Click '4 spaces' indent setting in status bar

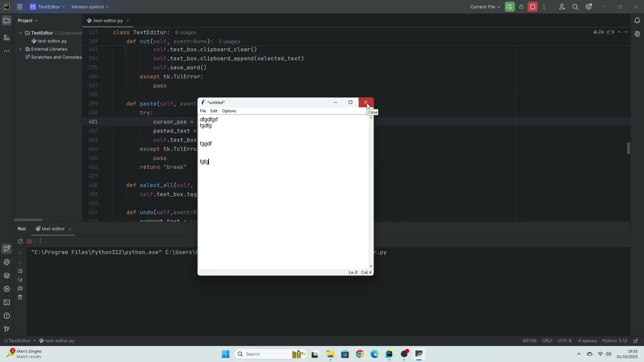pos(587,341)
